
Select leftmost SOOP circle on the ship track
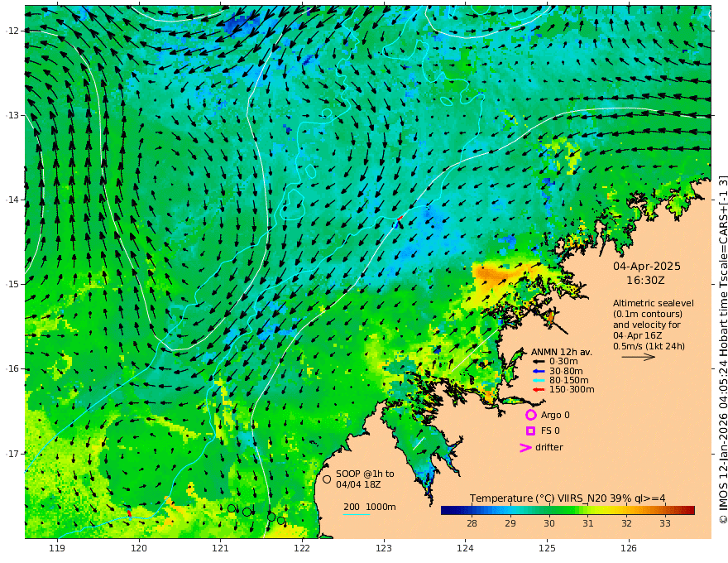pyautogui.click(x=232, y=508)
